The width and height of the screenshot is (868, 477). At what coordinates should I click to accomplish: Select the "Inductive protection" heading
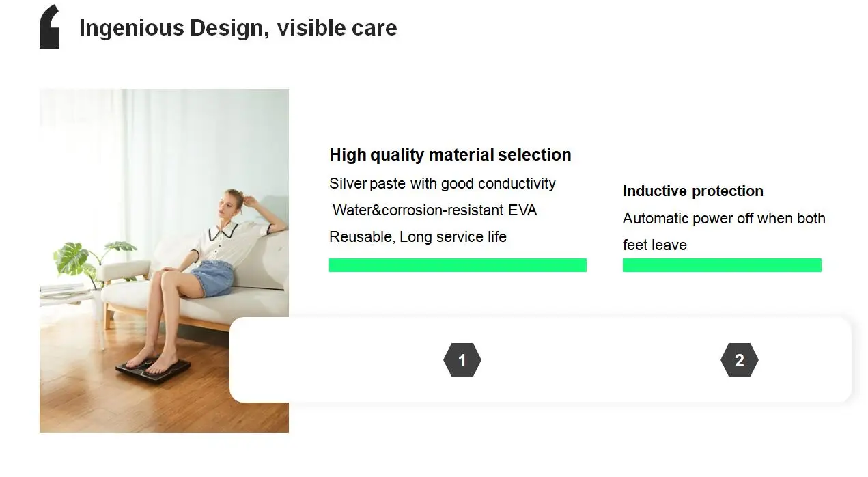click(692, 191)
